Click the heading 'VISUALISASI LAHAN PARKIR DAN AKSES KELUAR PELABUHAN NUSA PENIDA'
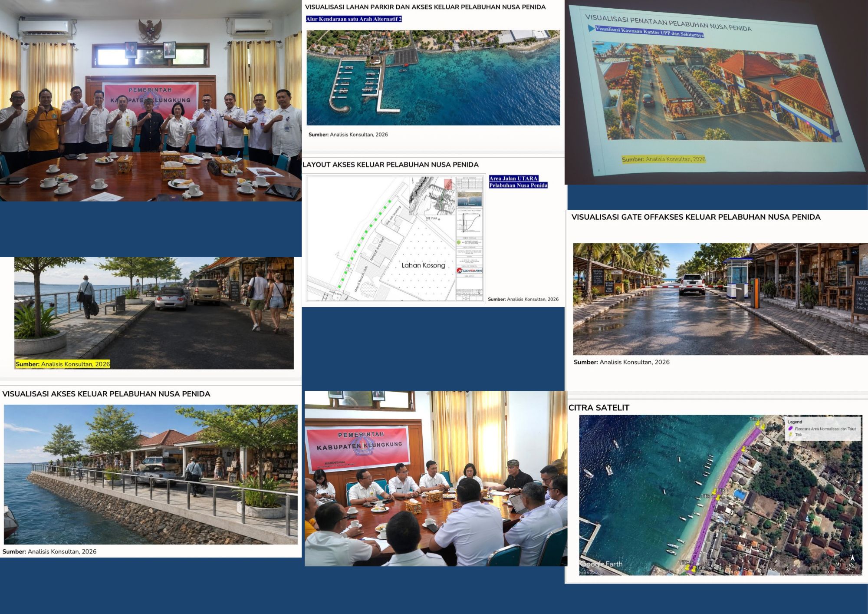Viewport: 868px width, 614px height. point(425,7)
